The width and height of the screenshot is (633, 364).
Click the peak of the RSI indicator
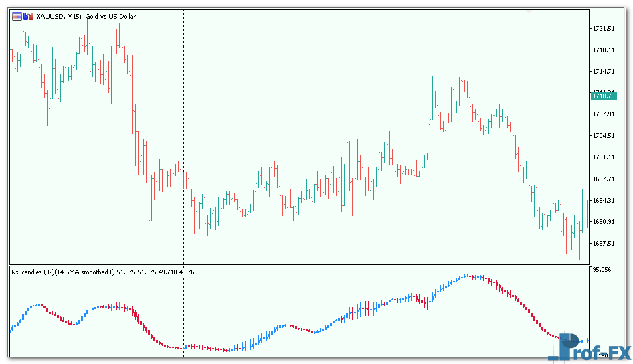pos(470,276)
